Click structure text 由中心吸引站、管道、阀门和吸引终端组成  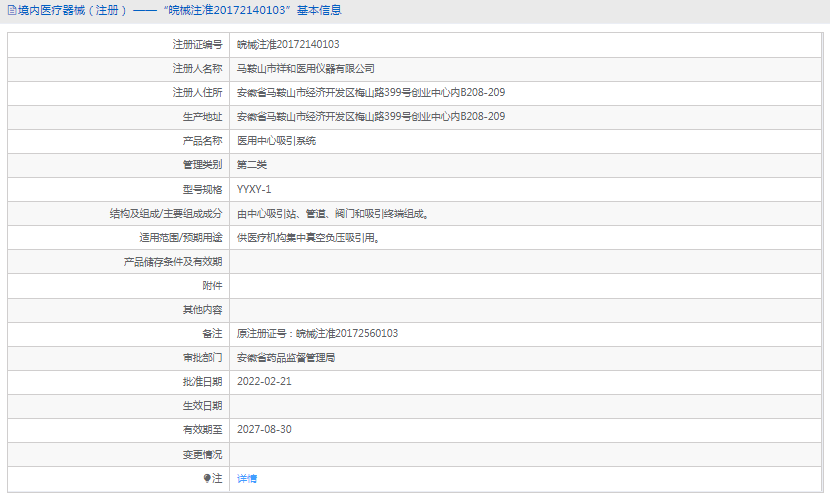click(332, 214)
